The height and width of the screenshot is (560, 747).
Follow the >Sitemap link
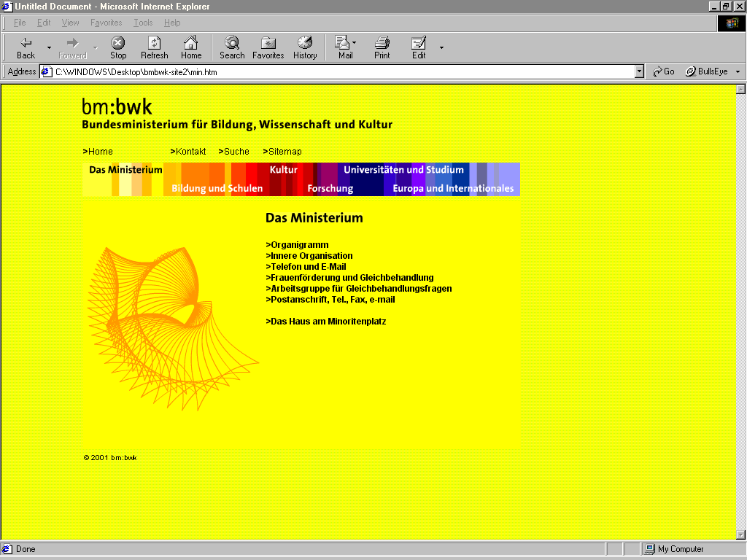click(x=282, y=152)
